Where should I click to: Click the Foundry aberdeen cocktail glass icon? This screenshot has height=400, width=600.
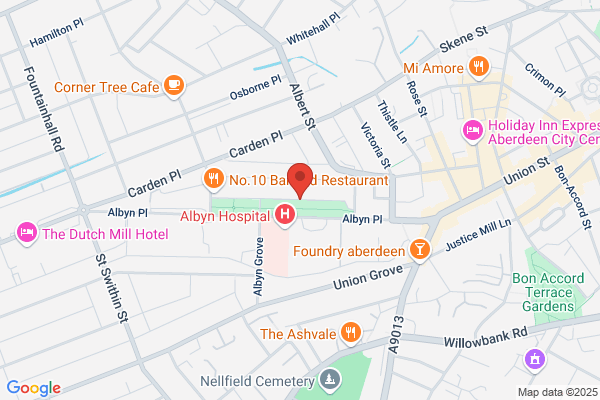[x=420, y=250]
